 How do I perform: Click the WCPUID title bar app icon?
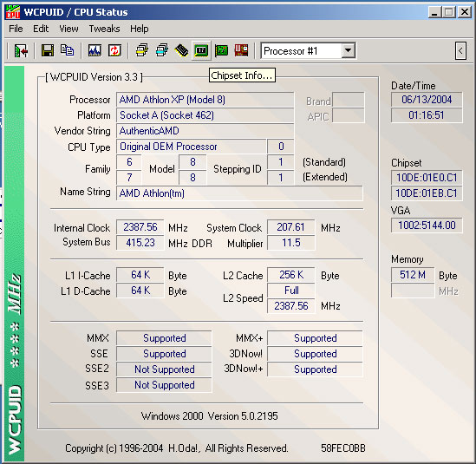pyautogui.click(x=13, y=12)
